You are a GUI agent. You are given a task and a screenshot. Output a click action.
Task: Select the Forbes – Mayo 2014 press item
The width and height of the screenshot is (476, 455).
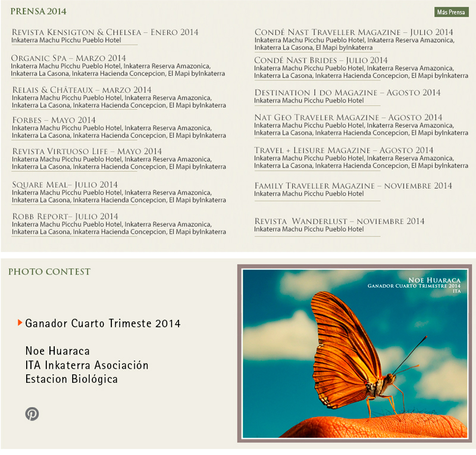pyautogui.click(x=54, y=120)
